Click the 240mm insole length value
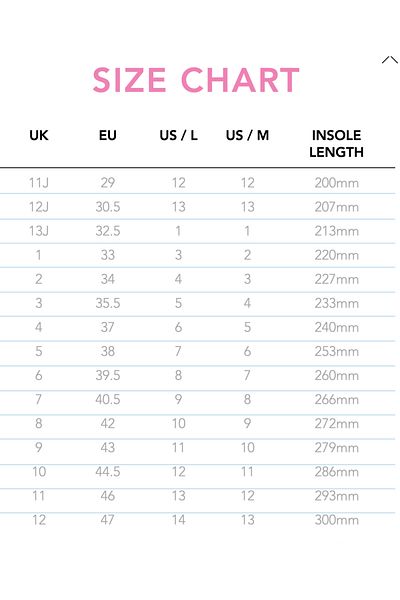 (336, 328)
